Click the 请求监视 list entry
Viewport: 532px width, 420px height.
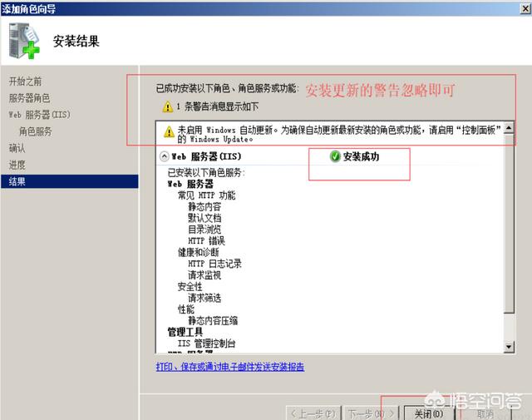[204, 275]
